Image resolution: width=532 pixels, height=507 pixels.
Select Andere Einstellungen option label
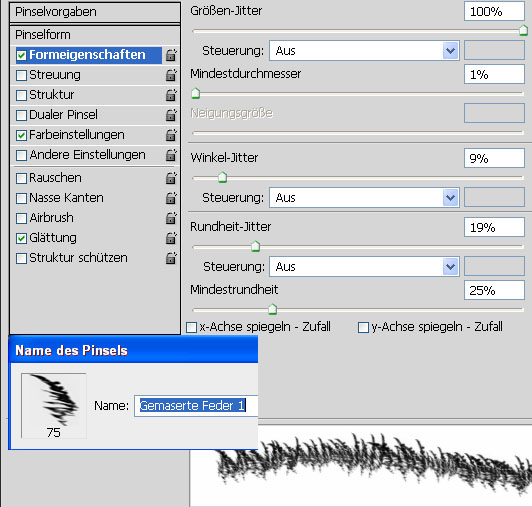[x=87, y=155]
